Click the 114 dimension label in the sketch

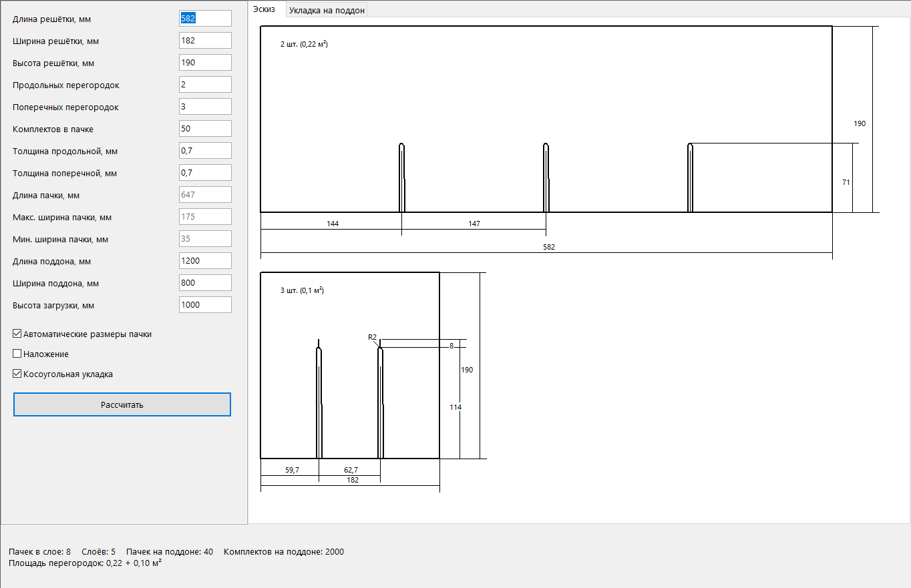pyautogui.click(x=455, y=407)
